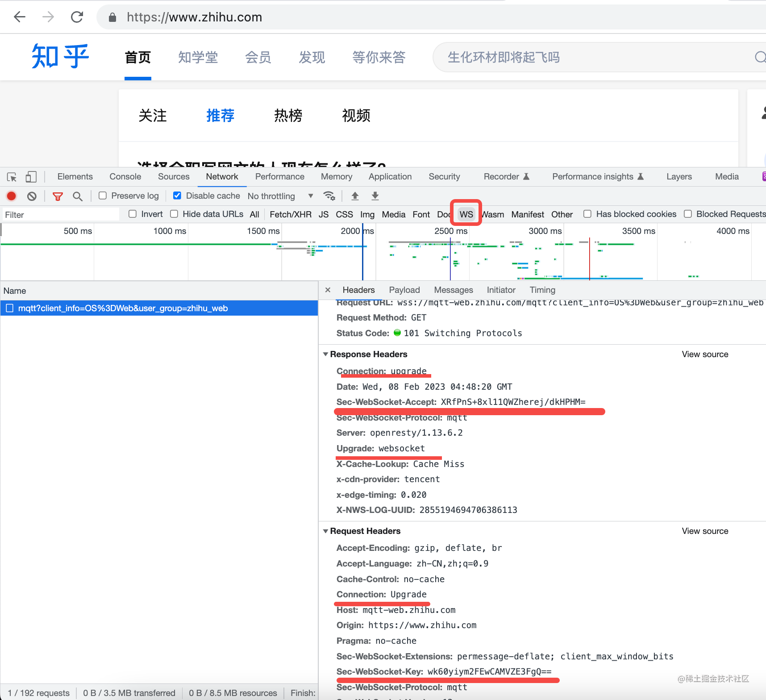Go to the 发现 page
The height and width of the screenshot is (700, 766).
[x=312, y=57]
